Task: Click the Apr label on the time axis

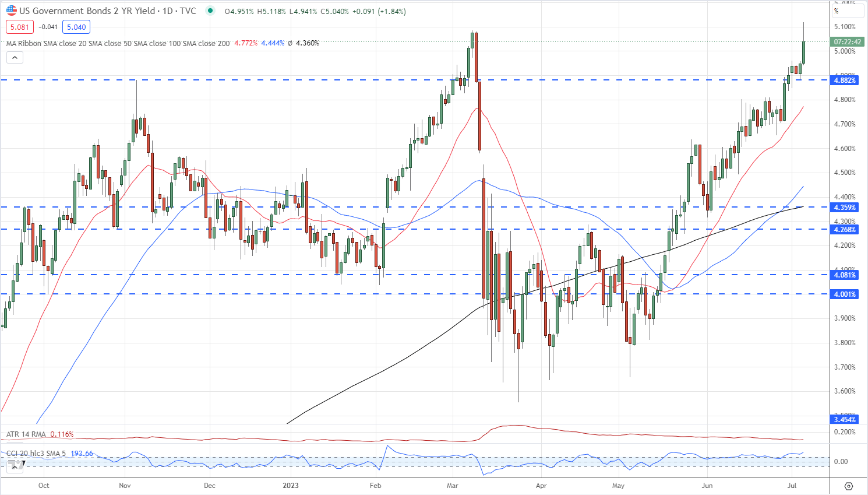Action: click(x=541, y=485)
